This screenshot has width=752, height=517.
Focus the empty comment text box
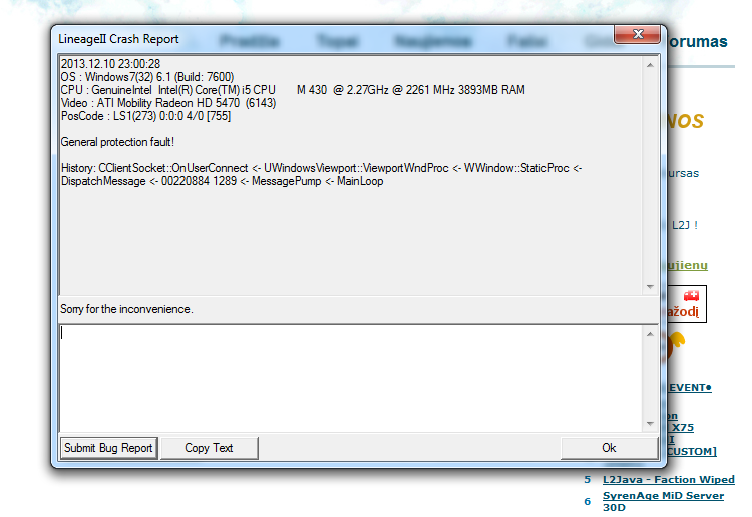click(x=351, y=379)
